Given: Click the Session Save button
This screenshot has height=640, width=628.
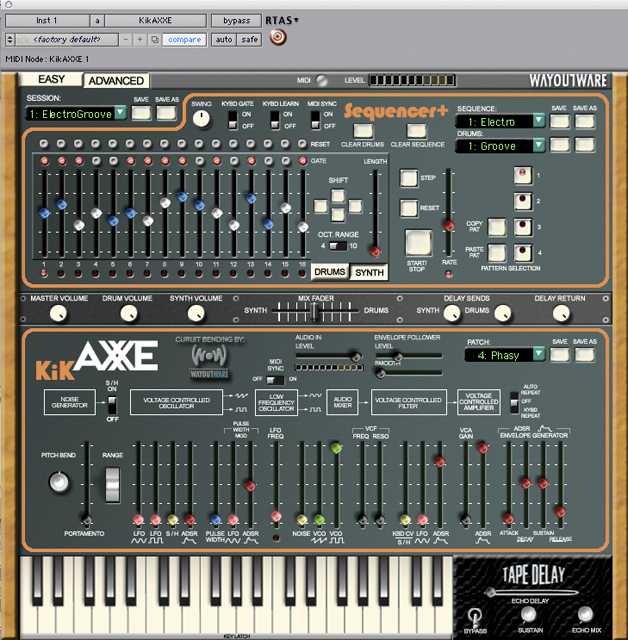Looking at the screenshot, I should pyautogui.click(x=141, y=113).
